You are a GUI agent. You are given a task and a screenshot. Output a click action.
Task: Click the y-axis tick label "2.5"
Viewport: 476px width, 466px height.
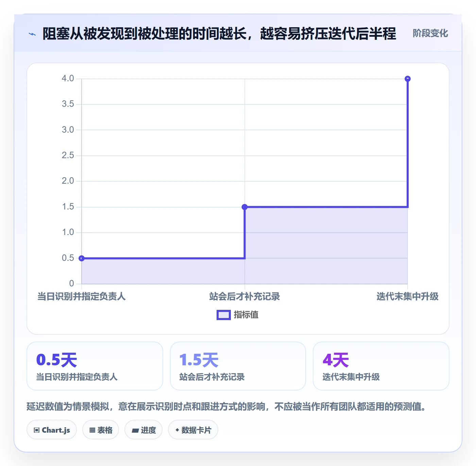pos(68,155)
